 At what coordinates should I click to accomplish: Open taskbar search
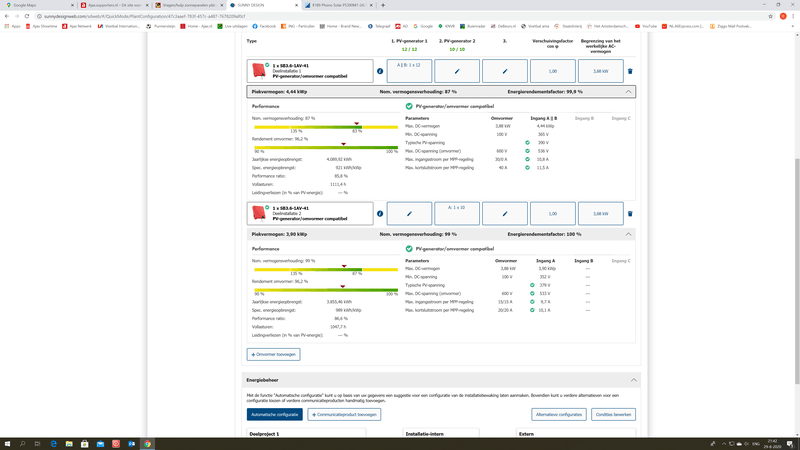coord(22,444)
